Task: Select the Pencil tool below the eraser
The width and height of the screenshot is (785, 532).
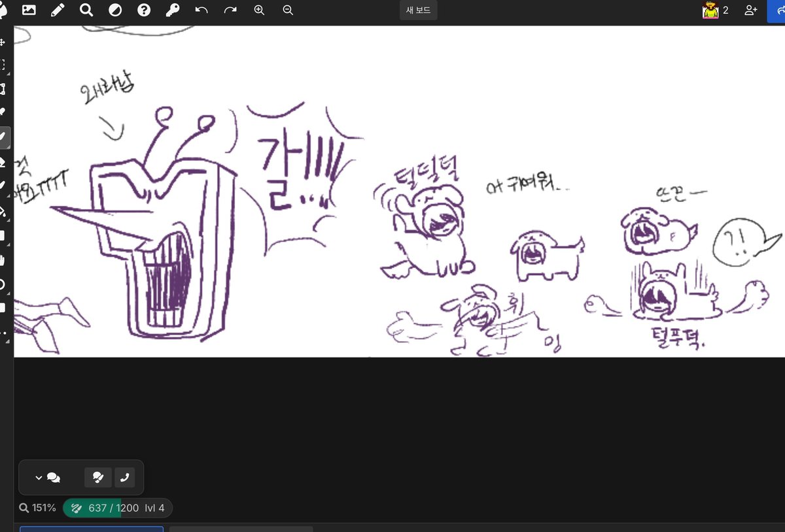Action: tap(3, 186)
